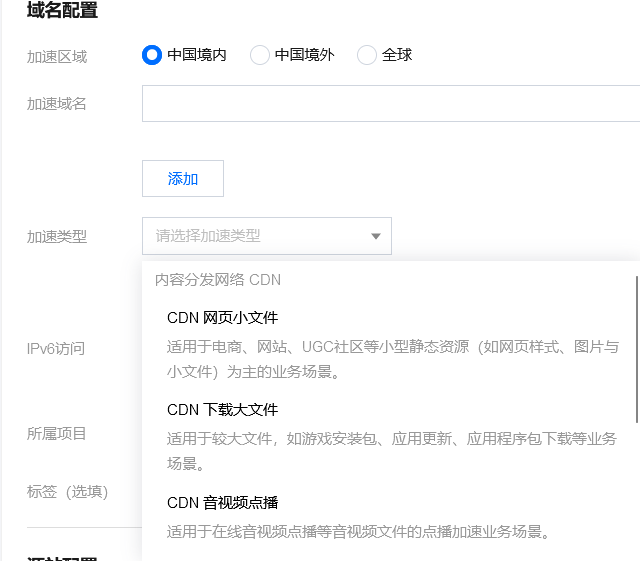This screenshot has height=561, width=640.
Task: Click the 加速类型 label
Action: point(57,236)
